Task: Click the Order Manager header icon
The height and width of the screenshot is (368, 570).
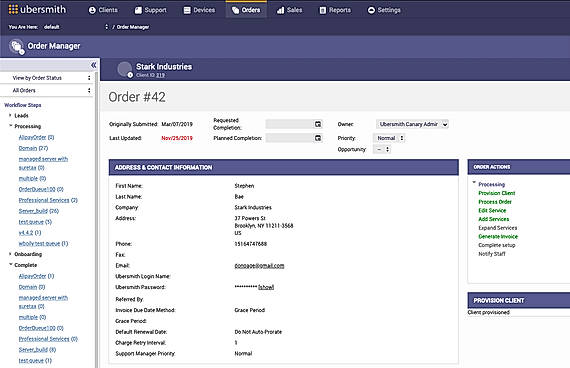Action: point(17,47)
